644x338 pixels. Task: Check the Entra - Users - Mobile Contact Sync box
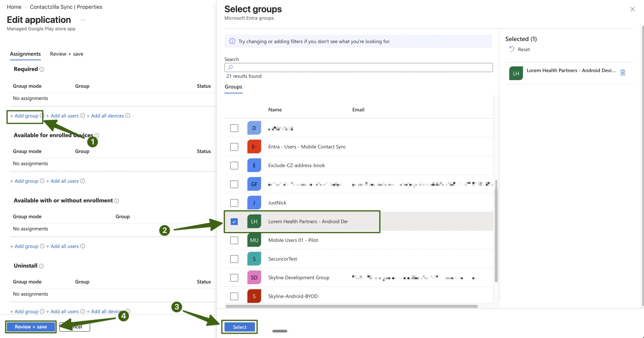pos(234,147)
